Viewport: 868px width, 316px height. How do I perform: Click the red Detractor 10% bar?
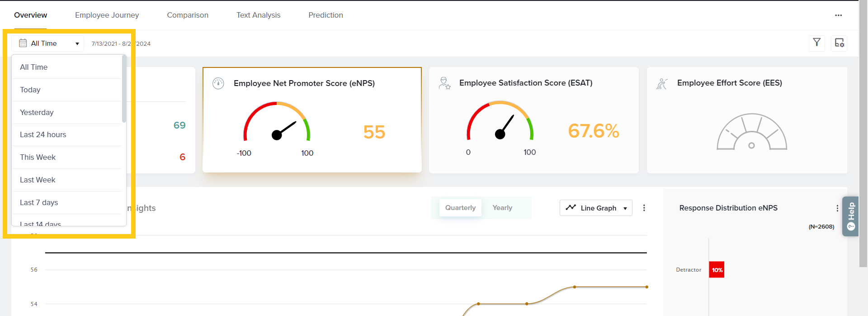click(x=717, y=270)
